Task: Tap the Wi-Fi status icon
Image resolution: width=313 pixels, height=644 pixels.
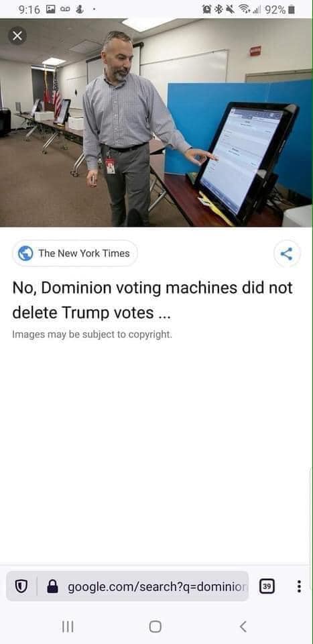Action: (245, 9)
